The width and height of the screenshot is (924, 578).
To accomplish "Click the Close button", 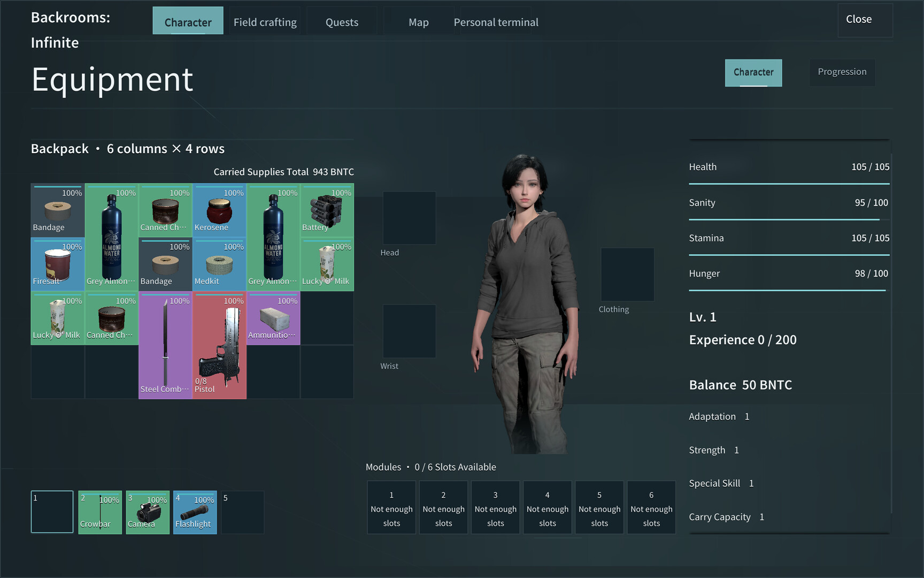I will click(865, 20).
